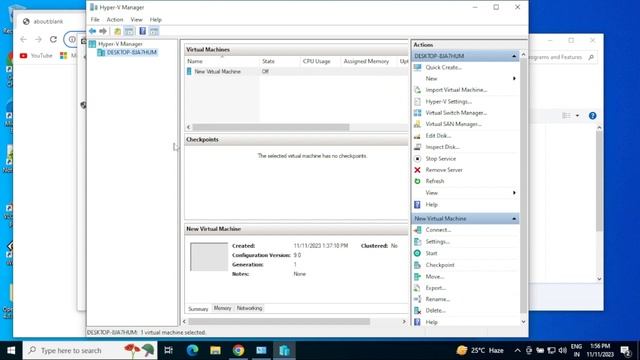Open the view options dropdown in Programs and Features
640x360 pixels.
point(577,116)
